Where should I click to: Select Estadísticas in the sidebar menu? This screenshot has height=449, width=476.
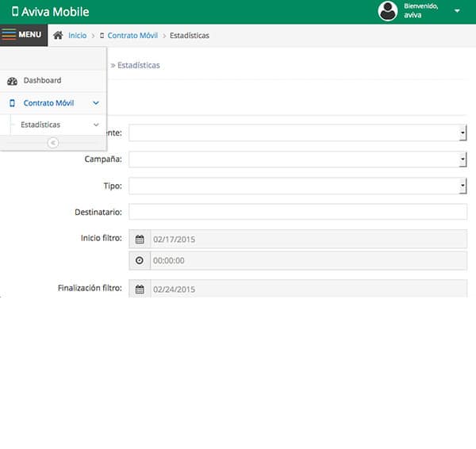40,125
